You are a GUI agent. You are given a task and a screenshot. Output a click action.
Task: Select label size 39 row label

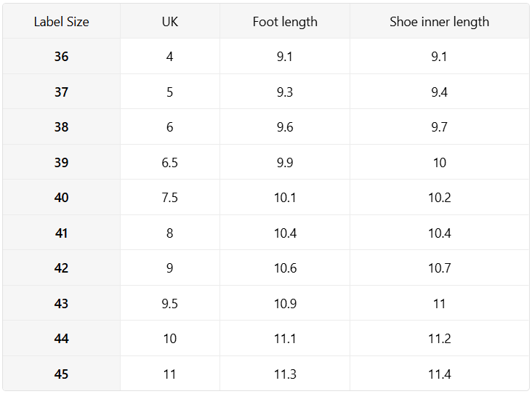(x=61, y=163)
